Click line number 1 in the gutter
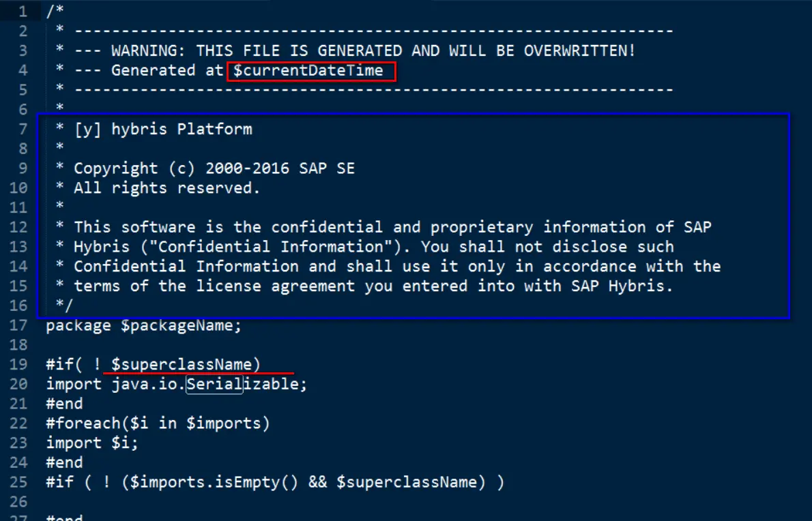Screen dimensions: 812x521 [23, 12]
